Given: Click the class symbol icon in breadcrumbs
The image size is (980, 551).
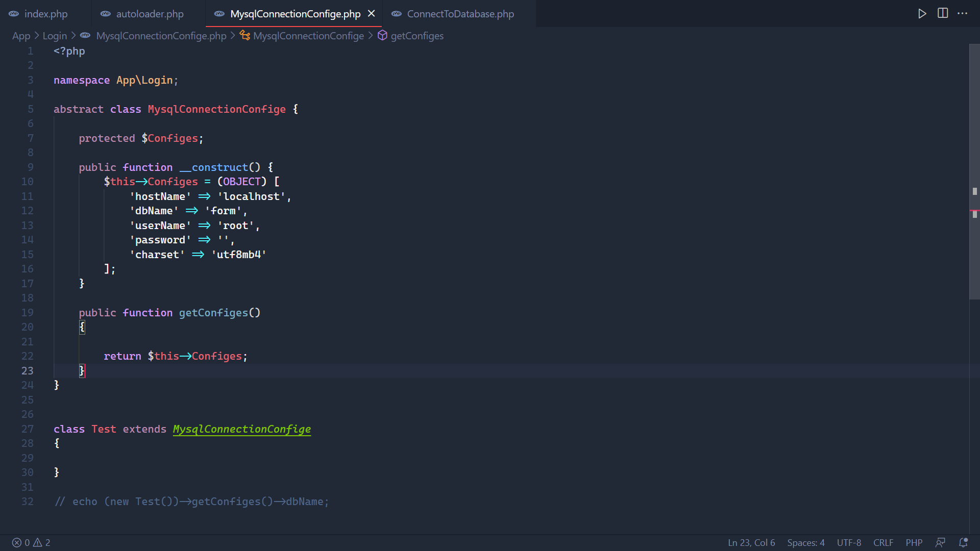Looking at the screenshot, I should 245,35.
